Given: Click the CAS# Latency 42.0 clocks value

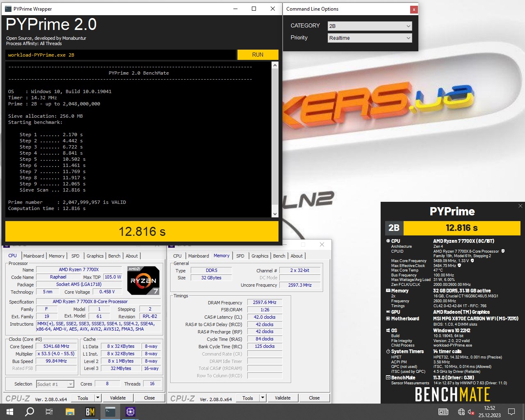Looking at the screenshot, I should point(265,317).
